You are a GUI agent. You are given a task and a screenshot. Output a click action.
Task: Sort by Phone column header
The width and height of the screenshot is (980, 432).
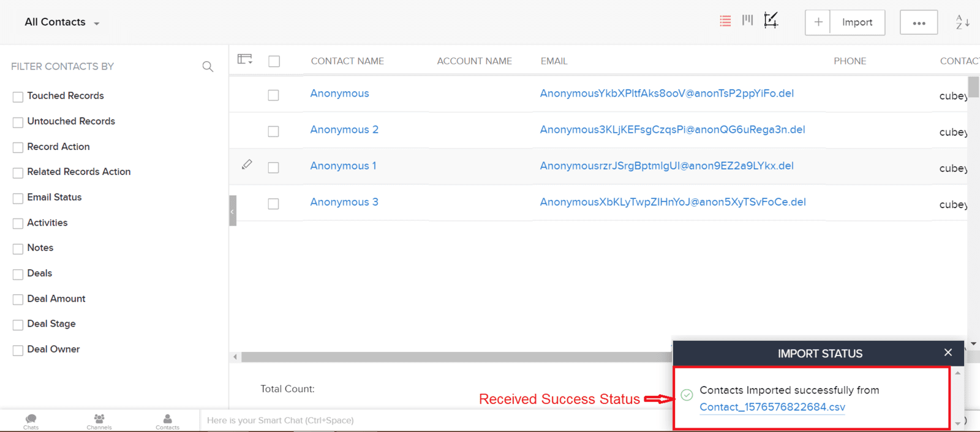point(850,61)
